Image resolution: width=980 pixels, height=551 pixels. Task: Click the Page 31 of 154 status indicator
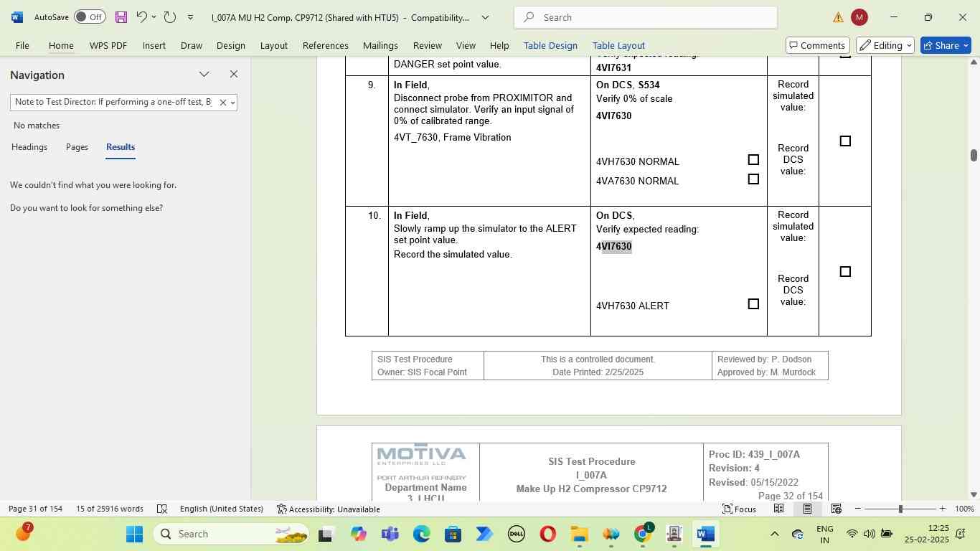pyautogui.click(x=36, y=509)
